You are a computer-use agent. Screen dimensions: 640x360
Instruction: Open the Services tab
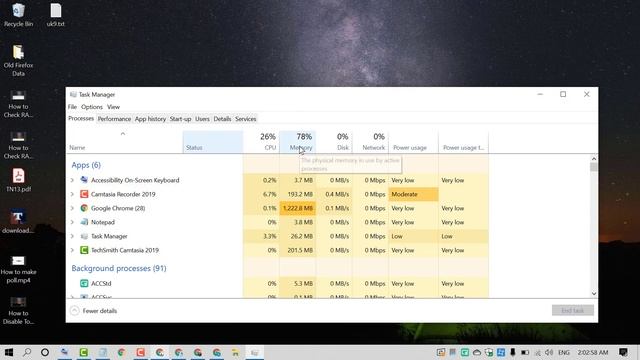pos(245,119)
